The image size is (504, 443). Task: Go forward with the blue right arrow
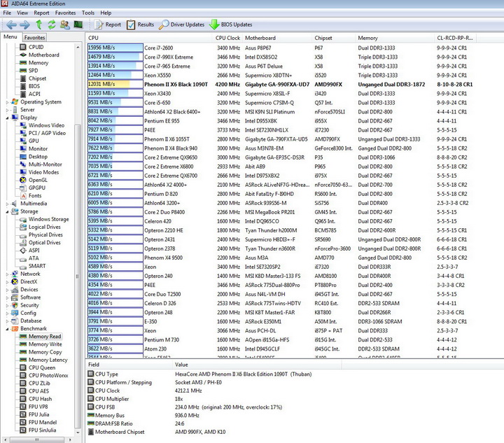tap(24, 24)
